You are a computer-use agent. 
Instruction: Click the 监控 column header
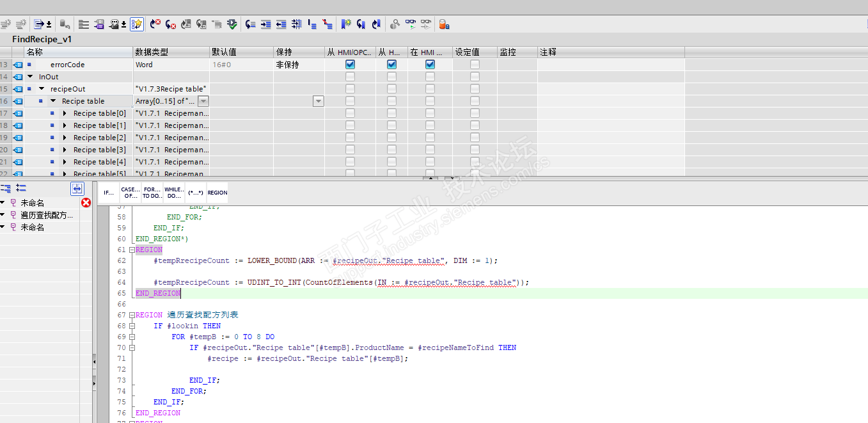pos(517,52)
